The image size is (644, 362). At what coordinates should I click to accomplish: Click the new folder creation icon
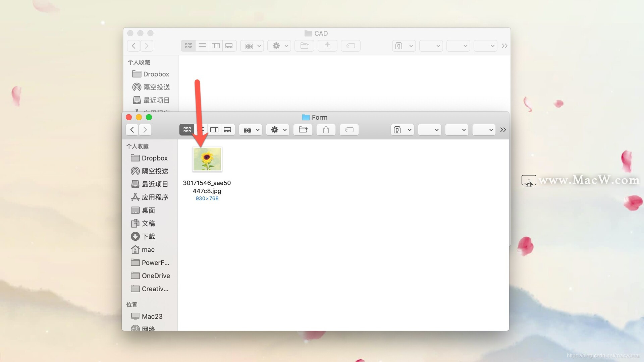pos(303,129)
